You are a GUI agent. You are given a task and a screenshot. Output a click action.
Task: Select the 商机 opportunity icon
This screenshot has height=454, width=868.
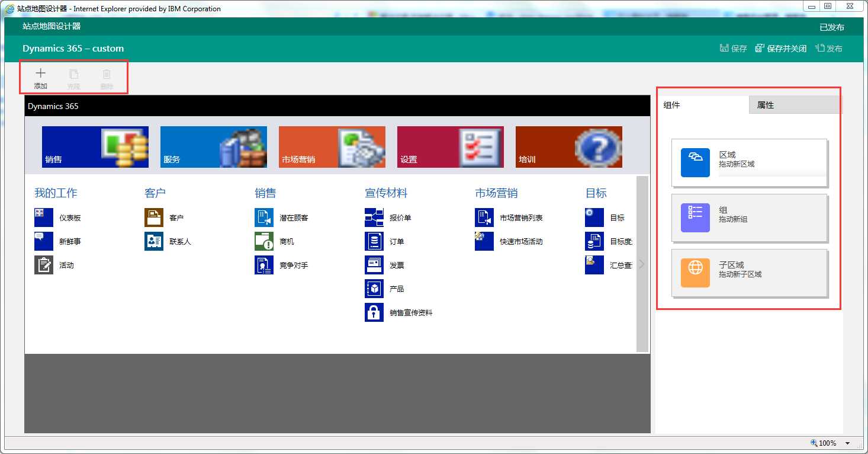tap(264, 241)
